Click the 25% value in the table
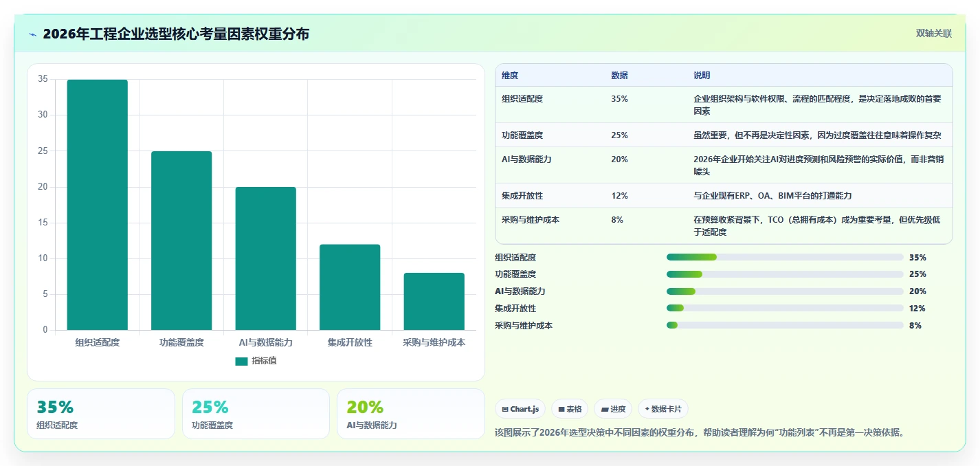The width and height of the screenshot is (980, 466). pos(619,135)
